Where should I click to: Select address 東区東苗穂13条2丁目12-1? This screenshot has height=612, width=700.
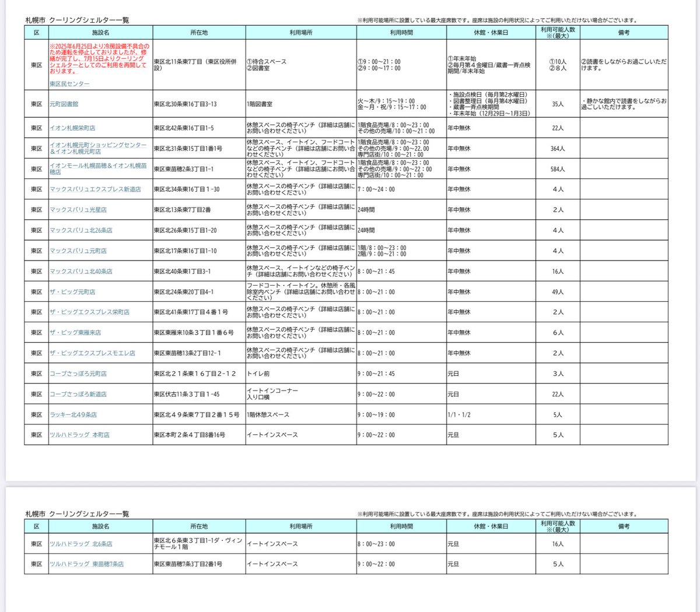pos(188,353)
